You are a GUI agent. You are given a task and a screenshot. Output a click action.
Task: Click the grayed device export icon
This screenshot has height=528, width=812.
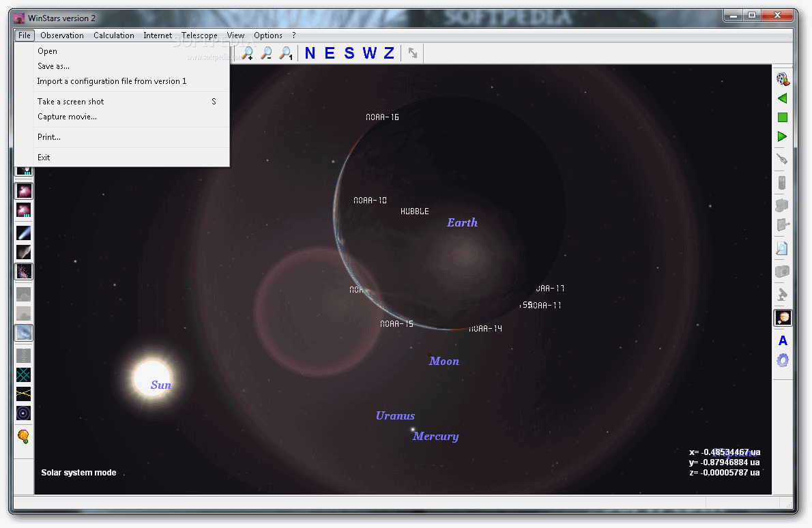[x=783, y=224]
